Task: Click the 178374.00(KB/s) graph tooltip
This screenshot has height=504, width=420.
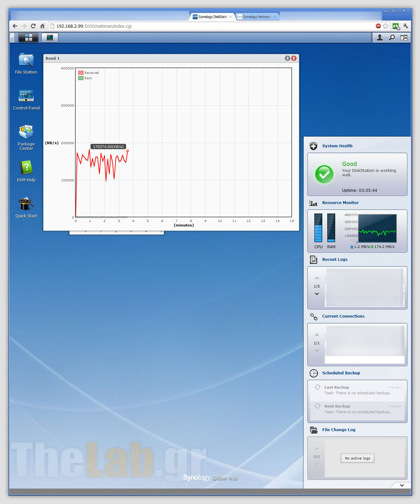Action: click(108, 147)
